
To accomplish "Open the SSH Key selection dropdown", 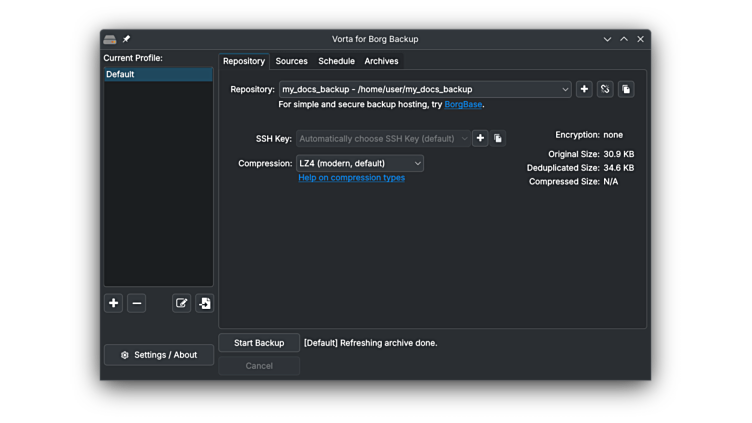I will coord(383,138).
